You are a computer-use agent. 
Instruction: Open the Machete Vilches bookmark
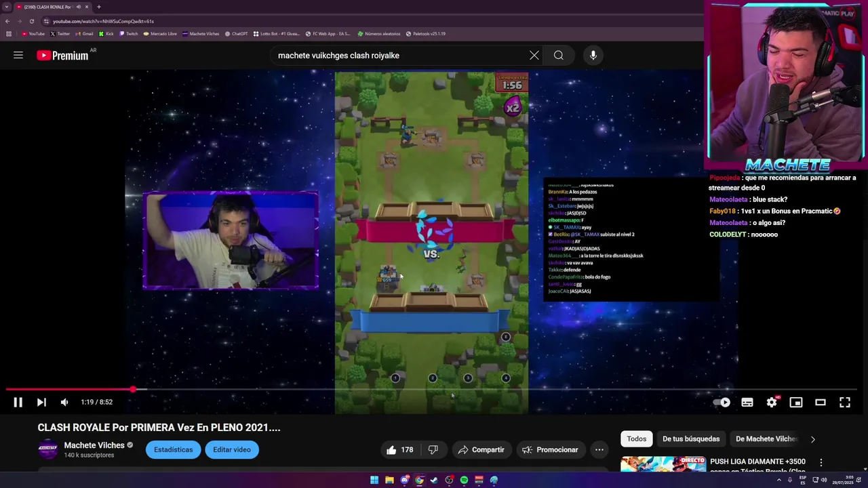click(201, 34)
